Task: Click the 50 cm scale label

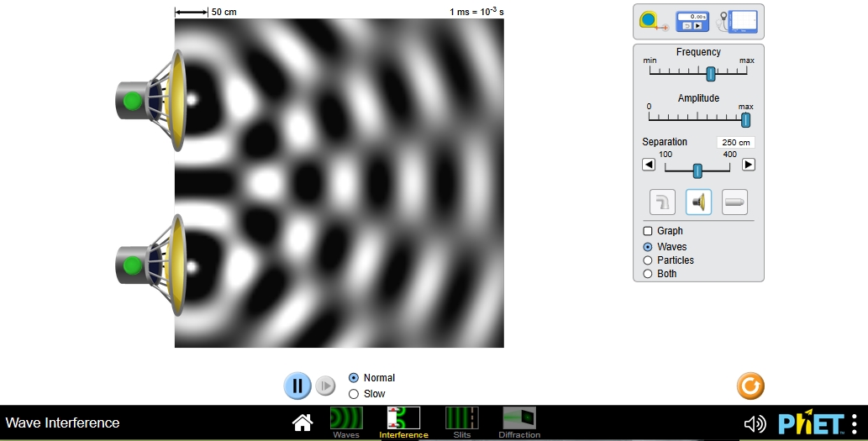Action: [224, 12]
